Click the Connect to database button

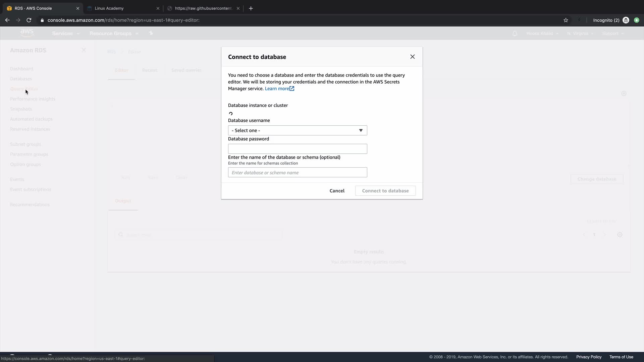click(385, 191)
